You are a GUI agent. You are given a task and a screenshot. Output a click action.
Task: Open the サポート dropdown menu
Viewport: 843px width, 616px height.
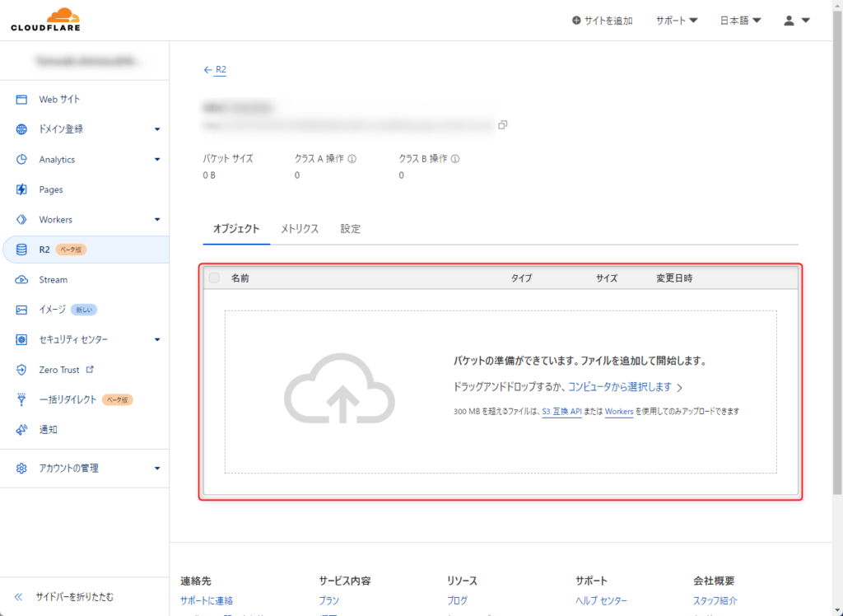[677, 21]
